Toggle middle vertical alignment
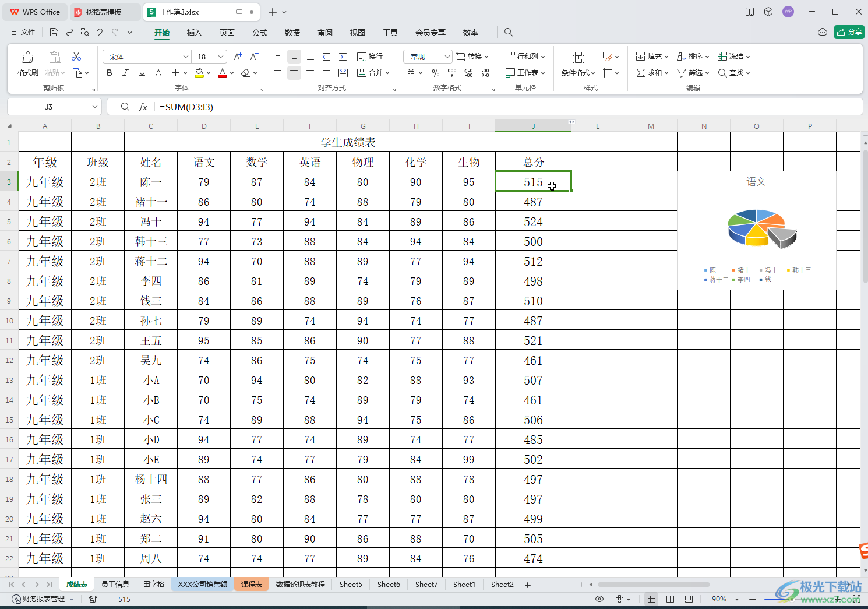Viewport: 868px width, 609px height. click(x=294, y=57)
